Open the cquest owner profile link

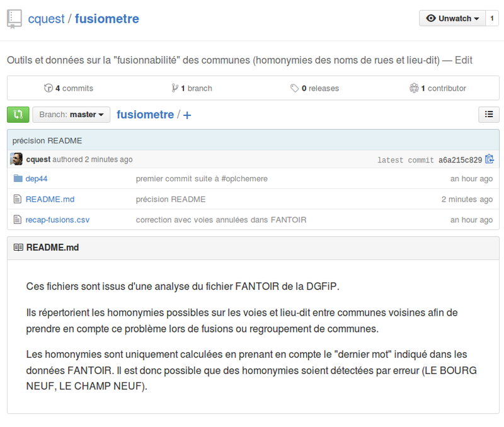[47, 19]
